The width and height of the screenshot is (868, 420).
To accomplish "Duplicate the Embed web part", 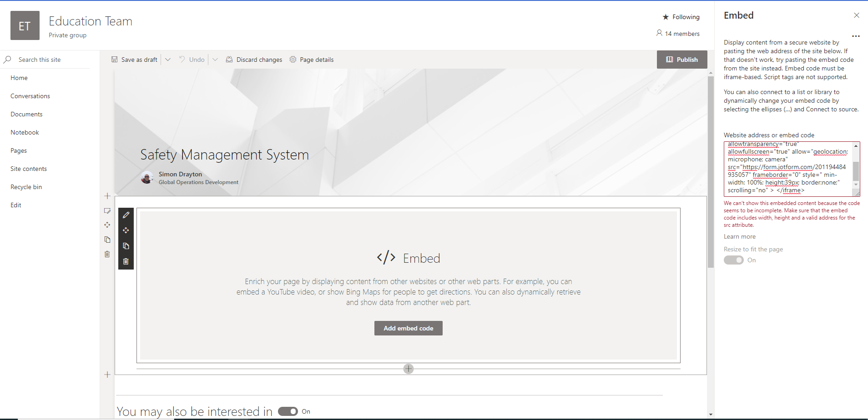I will click(126, 246).
